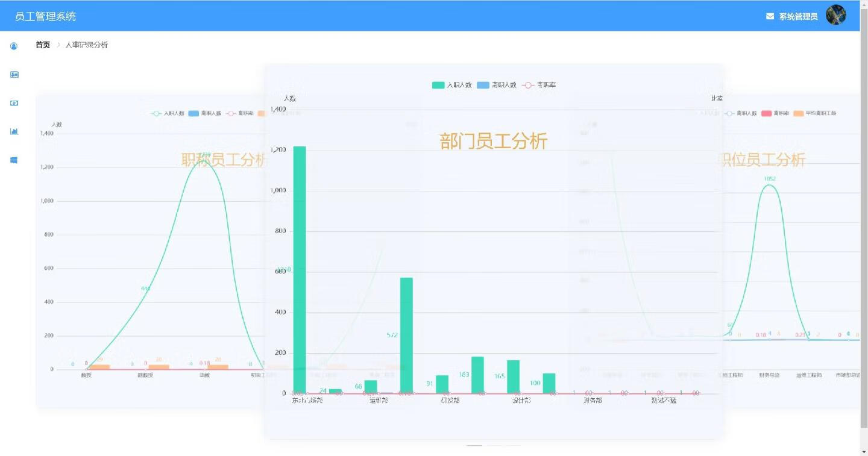The height and width of the screenshot is (456, 868).
Task: Click the admin avatar picture
Action: (835, 15)
